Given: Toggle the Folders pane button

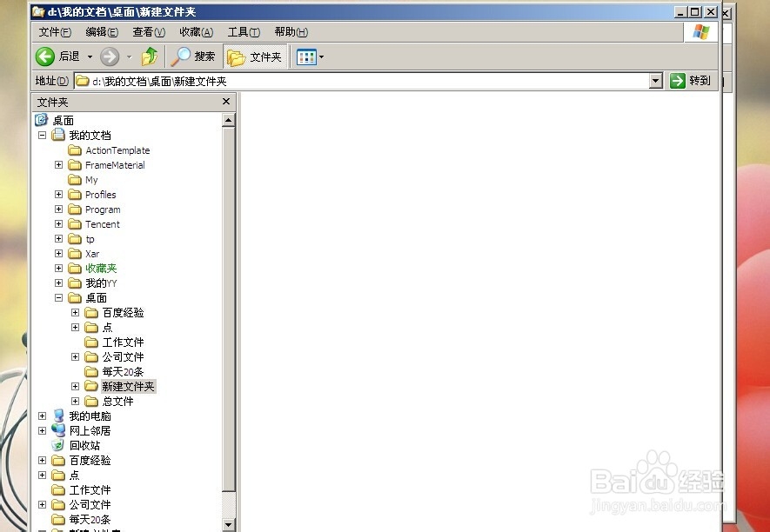Looking at the screenshot, I should [255, 57].
